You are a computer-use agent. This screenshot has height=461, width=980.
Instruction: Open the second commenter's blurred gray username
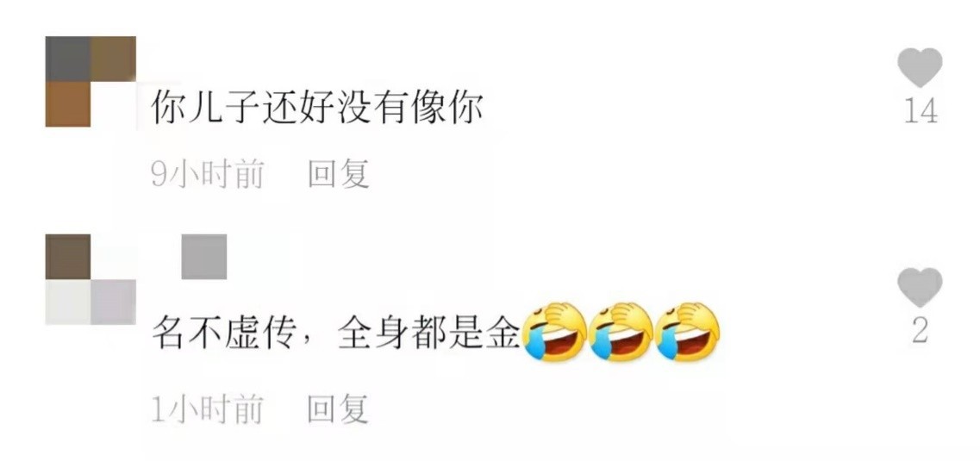point(204,257)
